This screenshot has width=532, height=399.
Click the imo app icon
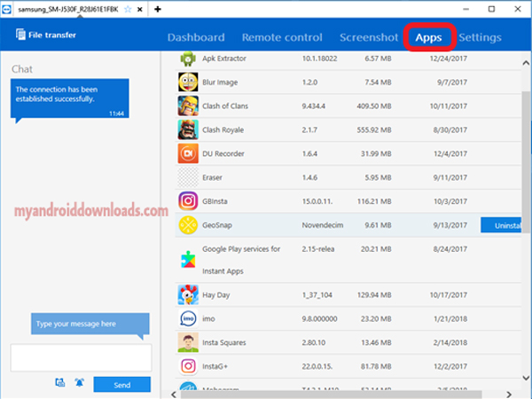point(188,318)
